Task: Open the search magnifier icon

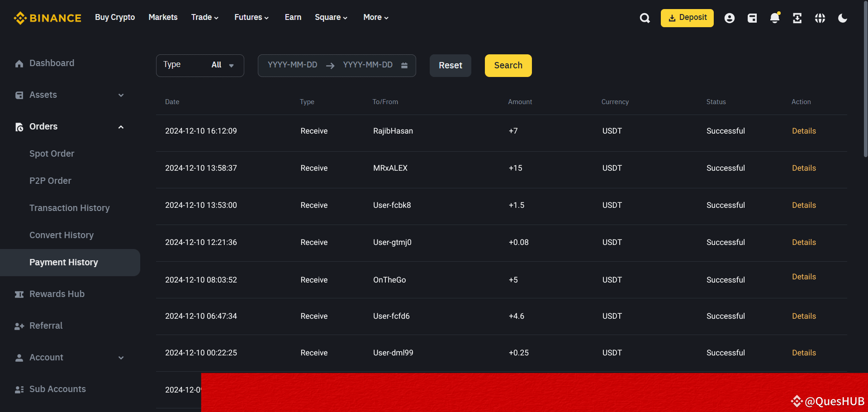Action: click(645, 18)
